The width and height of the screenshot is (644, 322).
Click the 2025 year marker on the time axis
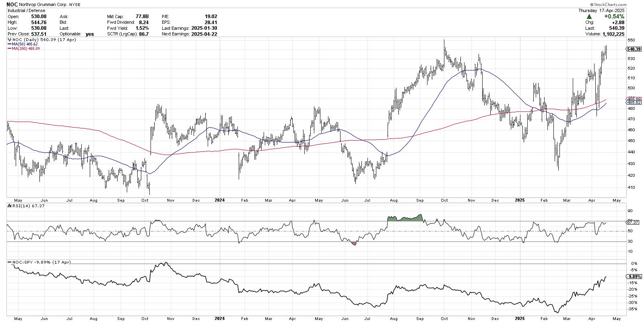[521, 200]
